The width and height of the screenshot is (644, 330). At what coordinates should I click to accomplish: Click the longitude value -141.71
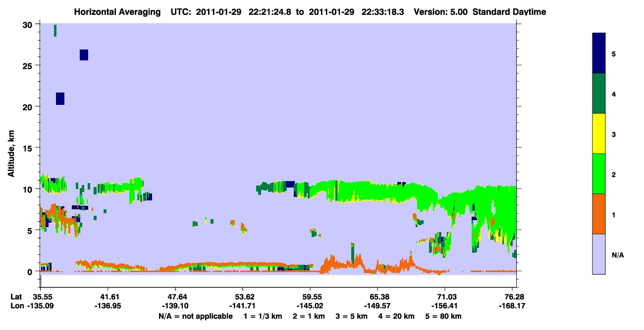tap(243, 306)
